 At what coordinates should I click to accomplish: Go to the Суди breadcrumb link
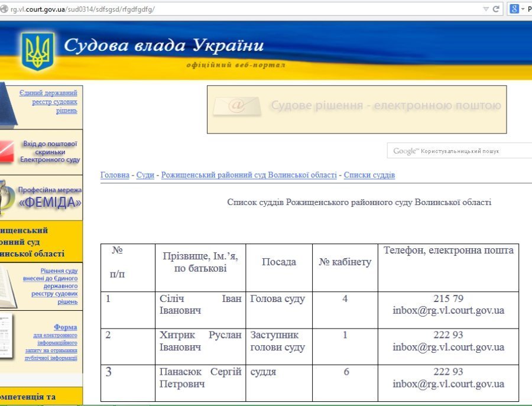(145, 175)
